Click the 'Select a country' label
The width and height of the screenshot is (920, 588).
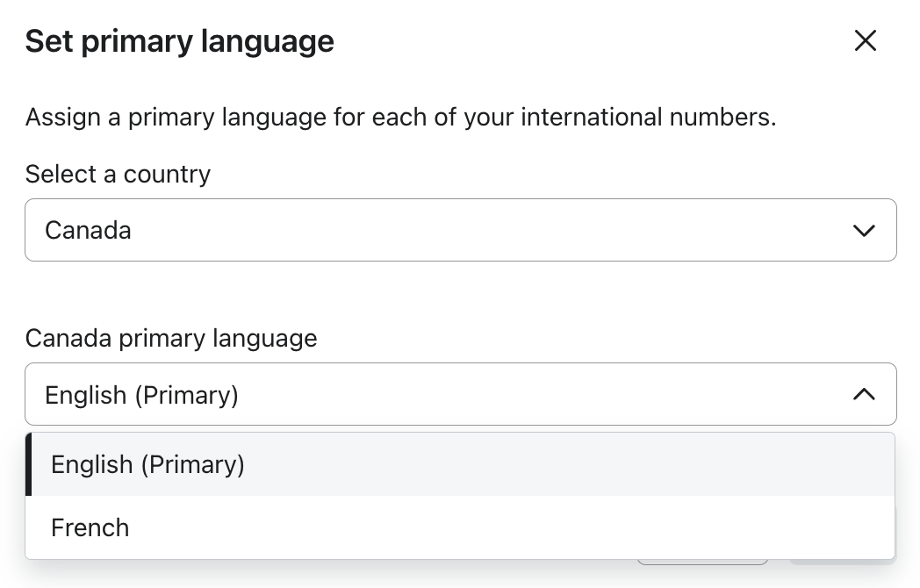118,174
